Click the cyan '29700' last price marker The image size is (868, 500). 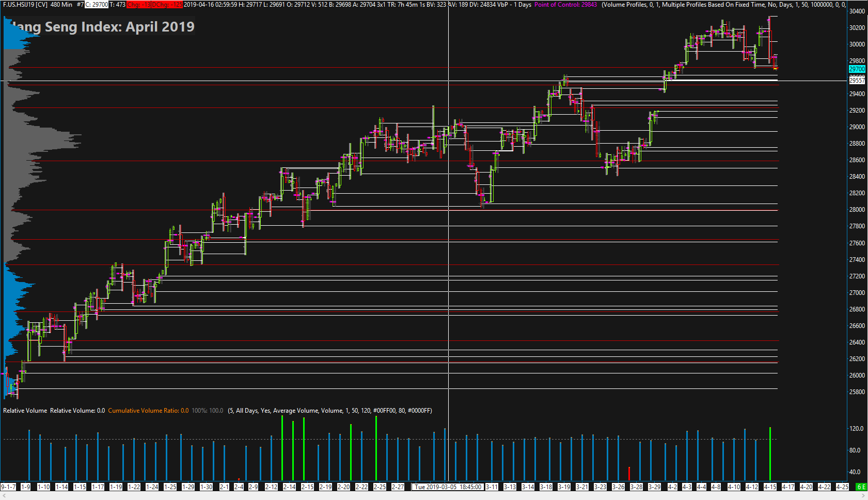coord(857,69)
